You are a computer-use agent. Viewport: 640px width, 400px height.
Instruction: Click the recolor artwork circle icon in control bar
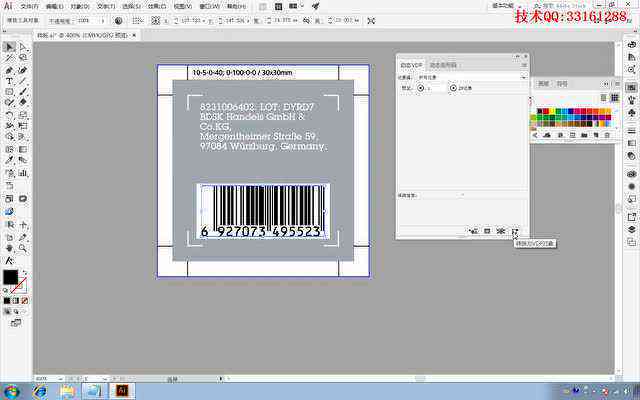click(118, 20)
